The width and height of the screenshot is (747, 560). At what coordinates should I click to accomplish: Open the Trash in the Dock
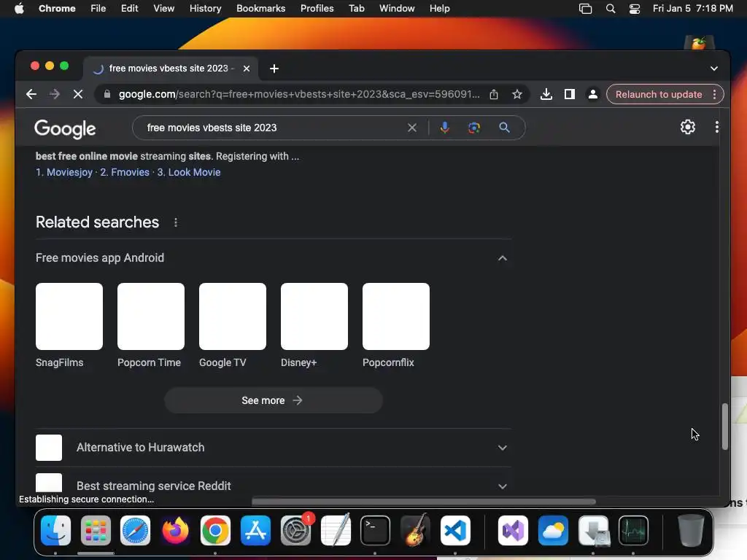(691, 531)
